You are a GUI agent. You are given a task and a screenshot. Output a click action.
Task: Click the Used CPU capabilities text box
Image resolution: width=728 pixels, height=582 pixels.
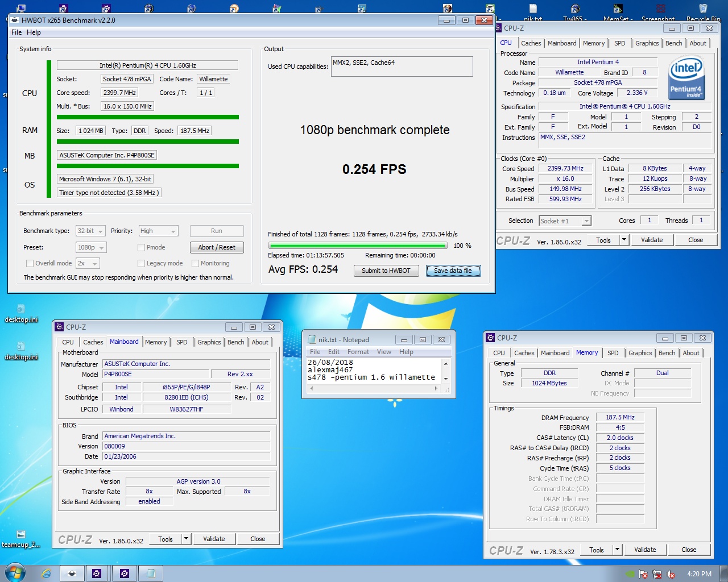tap(402, 66)
